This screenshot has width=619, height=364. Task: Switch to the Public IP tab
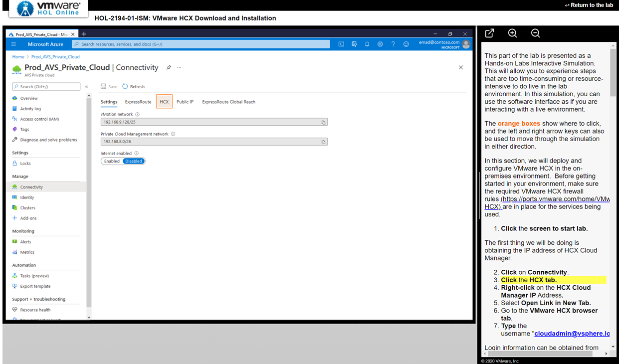(185, 102)
